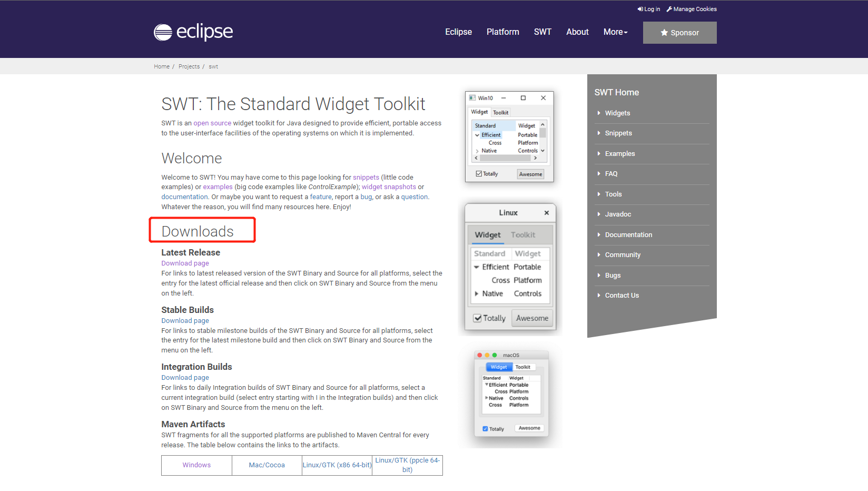Screen dimensions: 868x491
Task: Open FAQ in the sidebar
Action: [611, 174]
